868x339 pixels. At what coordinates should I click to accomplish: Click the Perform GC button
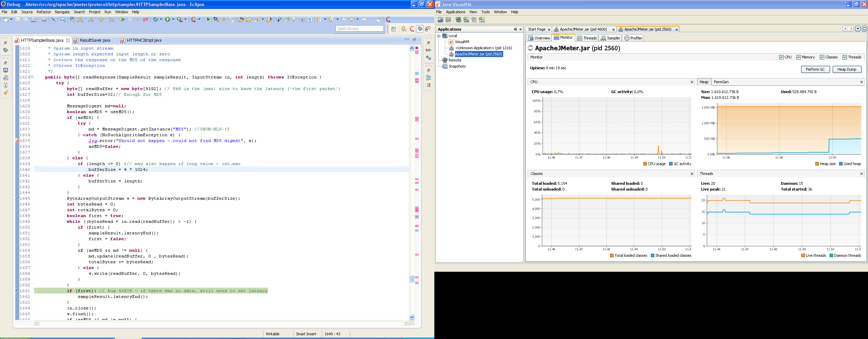(815, 69)
